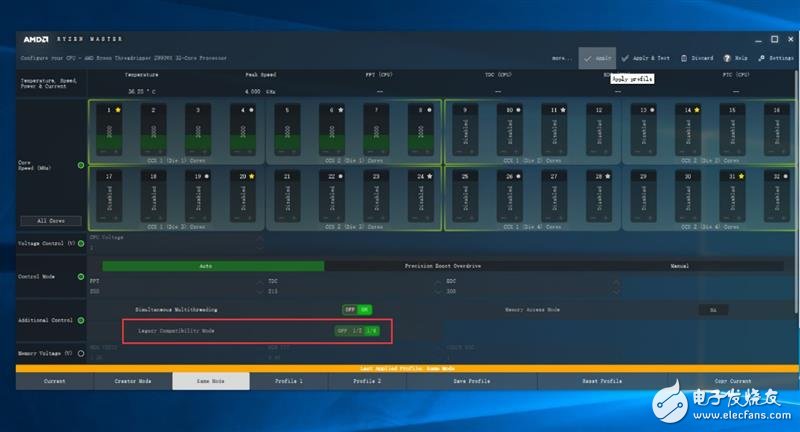Click the dot marker on core 26
Viewport: 800px width, 432px height.
[x=518, y=176]
